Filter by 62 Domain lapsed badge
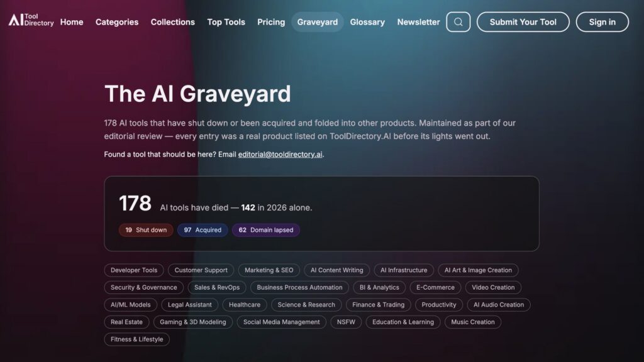Viewport: 644px width, 362px height. (x=266, y=230)
